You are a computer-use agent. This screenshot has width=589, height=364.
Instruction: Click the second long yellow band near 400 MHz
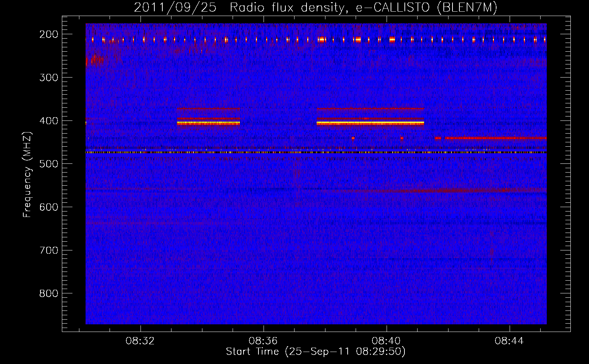pos(370,123)
